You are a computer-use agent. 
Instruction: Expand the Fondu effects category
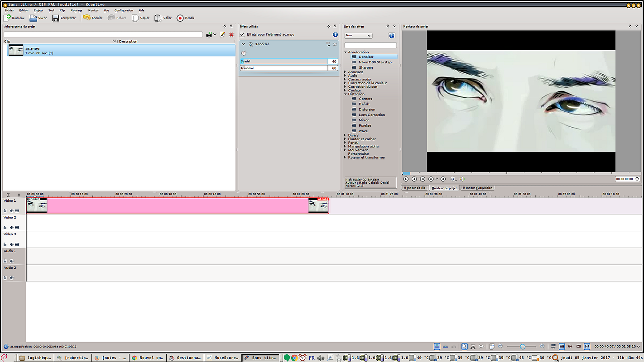click(x=346, y=143)
